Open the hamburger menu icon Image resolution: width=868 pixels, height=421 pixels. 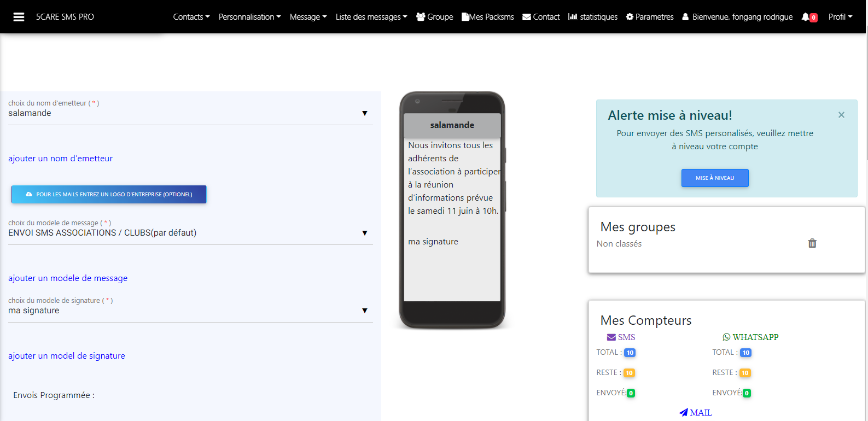[x=19, y=17]
